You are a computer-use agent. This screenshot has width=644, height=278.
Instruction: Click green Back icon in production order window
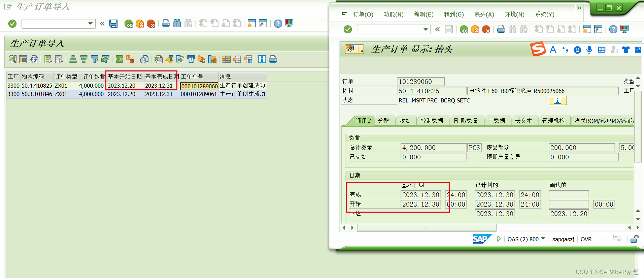(x=464, y=30)
